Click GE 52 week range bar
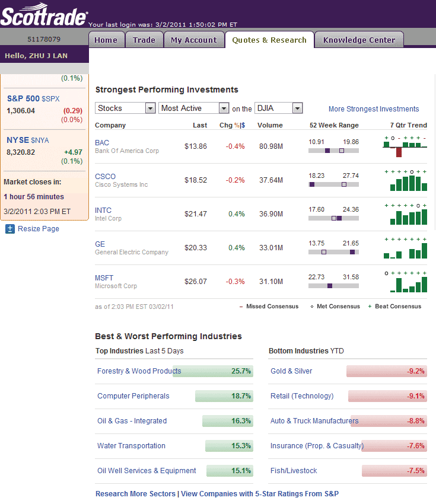This screenshot has height=504, width=436. click(333, 252)
